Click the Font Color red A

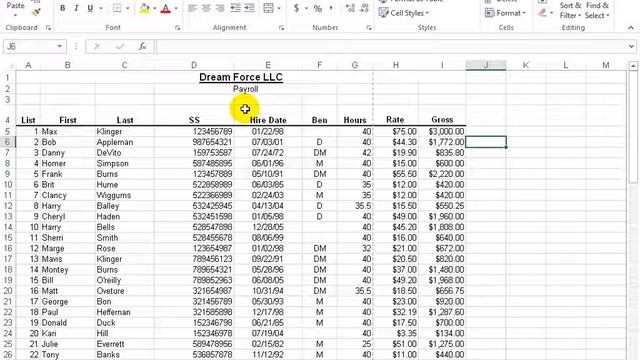tap(166, 8)
